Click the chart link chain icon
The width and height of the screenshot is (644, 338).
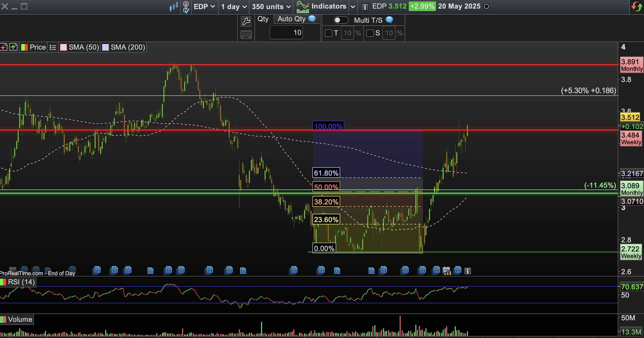click(186, 7)
